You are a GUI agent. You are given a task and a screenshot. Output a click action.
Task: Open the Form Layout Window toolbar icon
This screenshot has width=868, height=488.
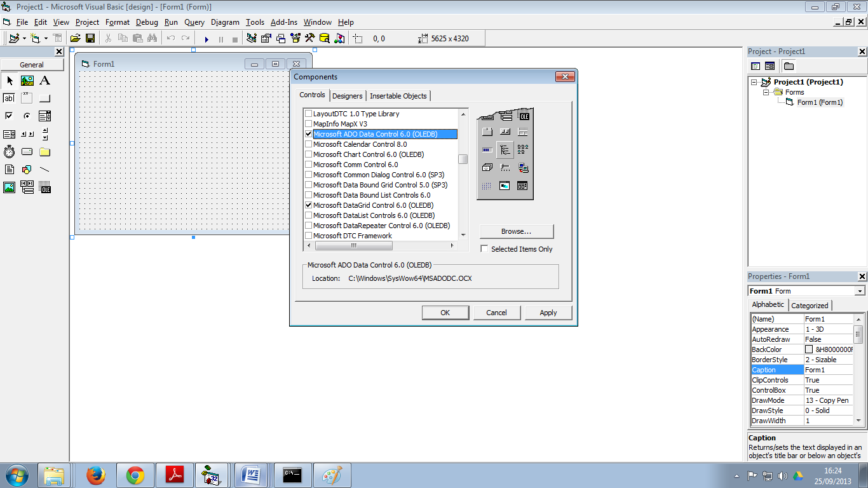(281, 39)
